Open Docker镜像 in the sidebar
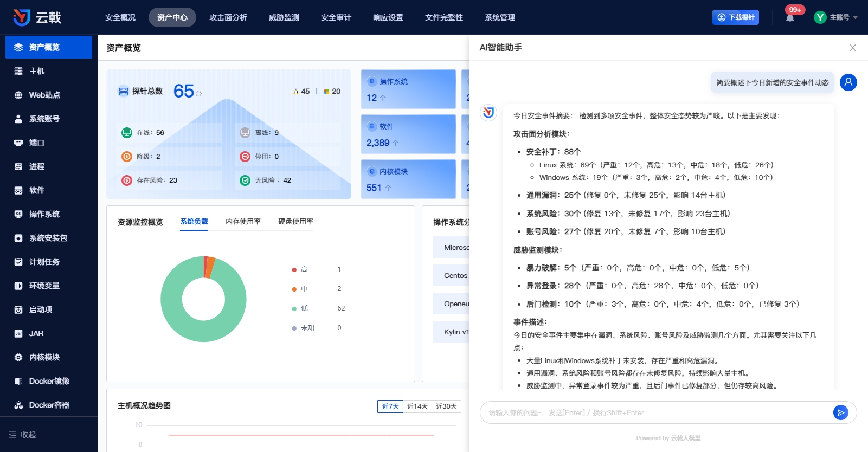 (49, 381)
